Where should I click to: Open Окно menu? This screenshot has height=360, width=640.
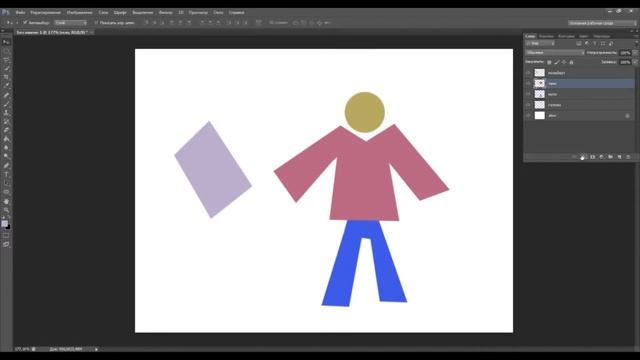coord(218,13)
